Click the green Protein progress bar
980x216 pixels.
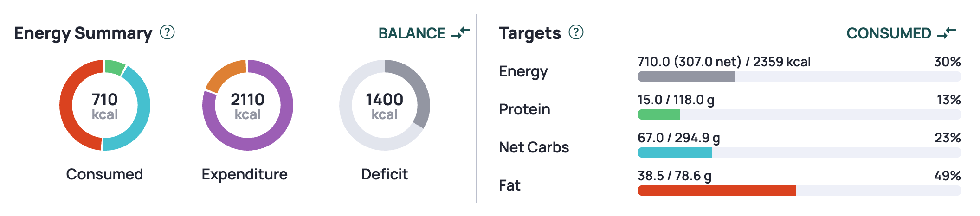(658, 114)
